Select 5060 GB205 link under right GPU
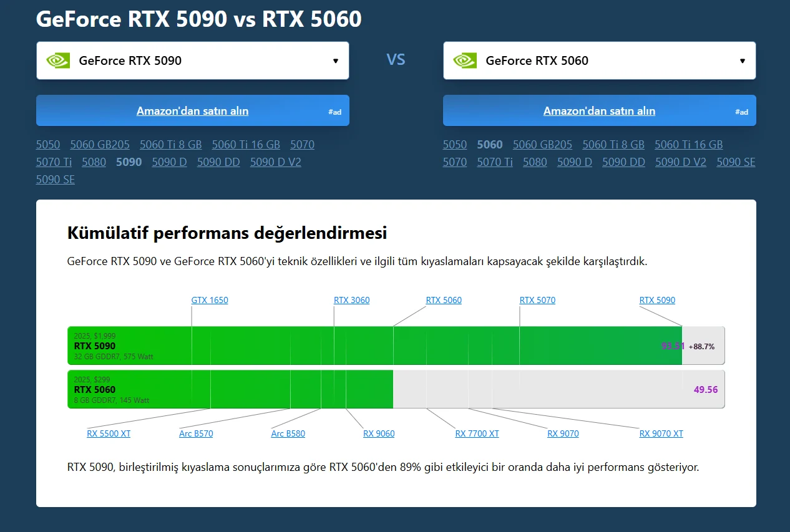Image resolution: width=790 pixels, height=532 pixels. pos(542,145)
